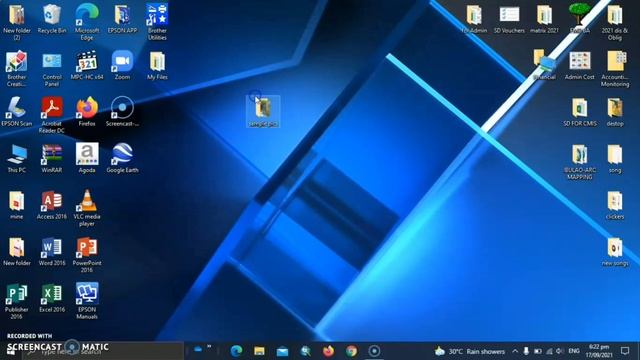The width and height of the screenshot is (640, 360).
Task: Select the 'mine' folder icon
Action: 17,204
